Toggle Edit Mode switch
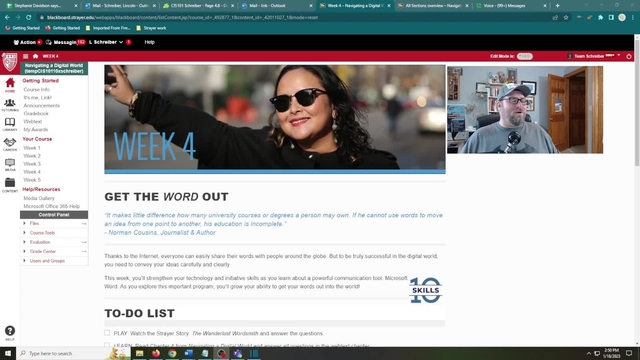Image resolution: width=640 pixels, height=360 pixels. click(x=524, y=56)
